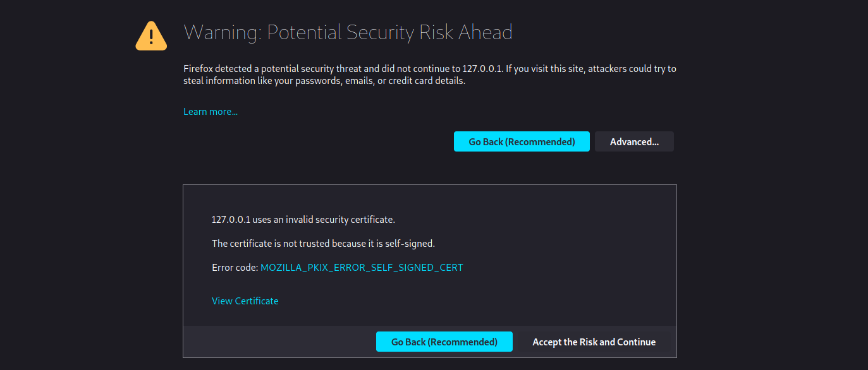Viewport: 868px width, 370px height.
Task: Click the MOZILLA_PKIX_ERROR_SELF_SIGNED_CERT error code link
Action: 362,268
